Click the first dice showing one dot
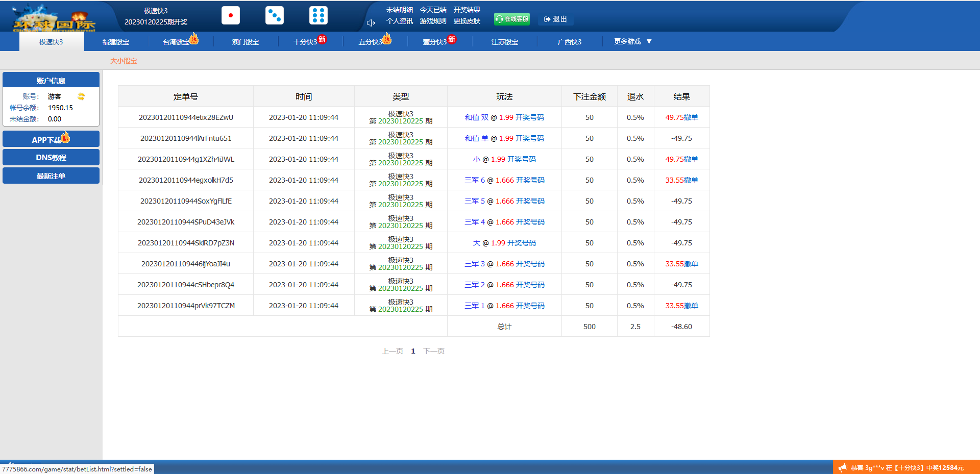Image resolution: width=980 pixels, height=474 pixels. tap(231, 15)
